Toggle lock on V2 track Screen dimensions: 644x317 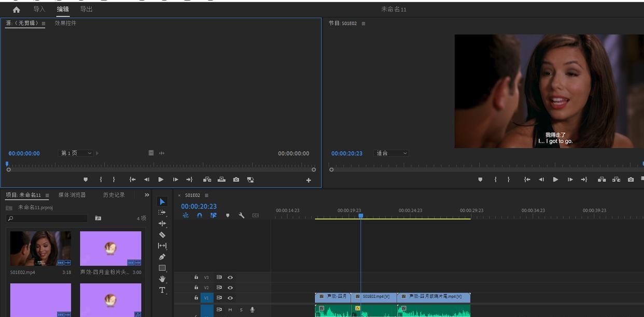pyautogui.click(x=196, y=287)
